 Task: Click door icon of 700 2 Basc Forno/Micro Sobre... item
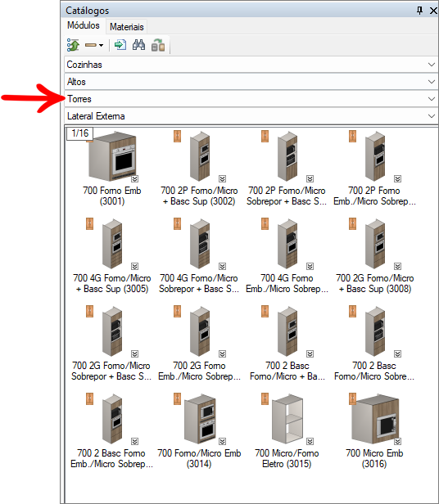(353, 311)
